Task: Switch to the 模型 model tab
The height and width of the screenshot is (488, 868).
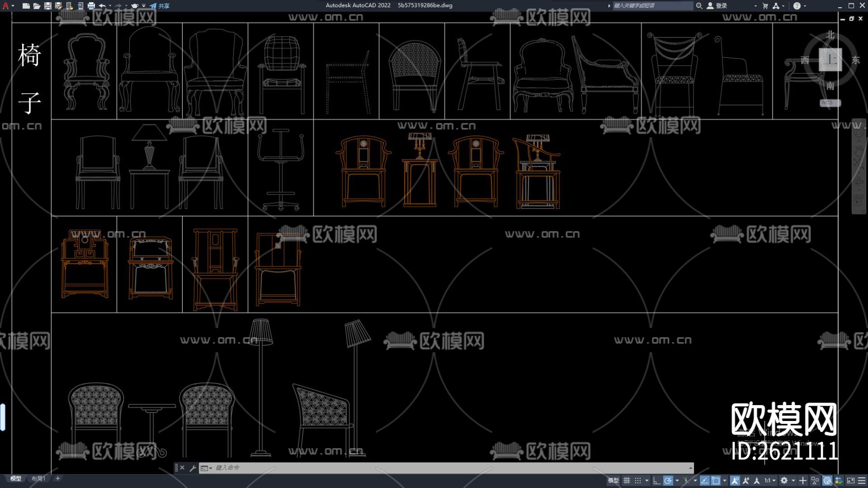Action: (16, 478)
